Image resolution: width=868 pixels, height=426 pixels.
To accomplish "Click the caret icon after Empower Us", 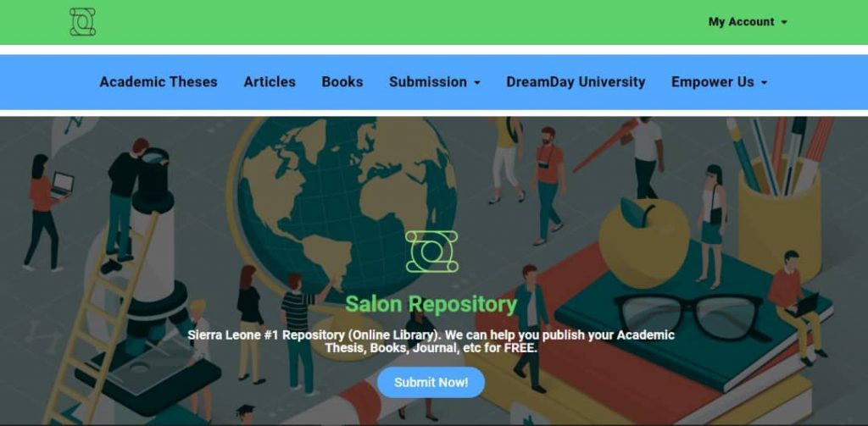I will (764, 83).
